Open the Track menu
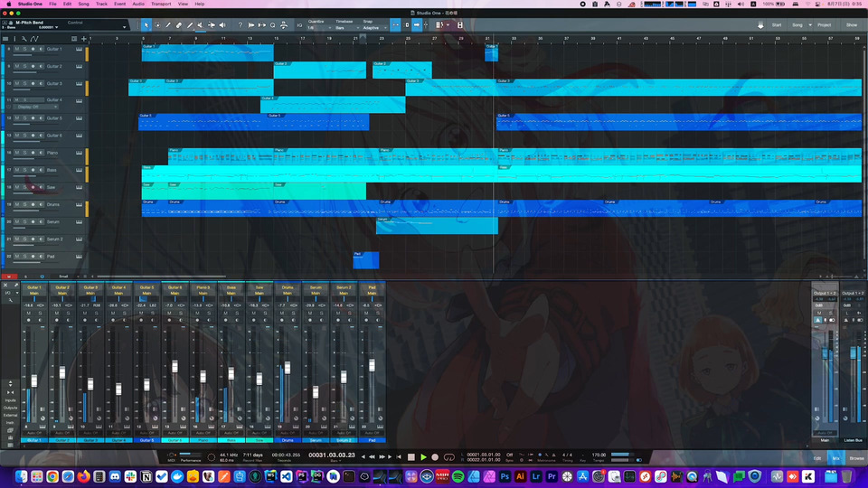868x488 pixels. pos(102,4)
